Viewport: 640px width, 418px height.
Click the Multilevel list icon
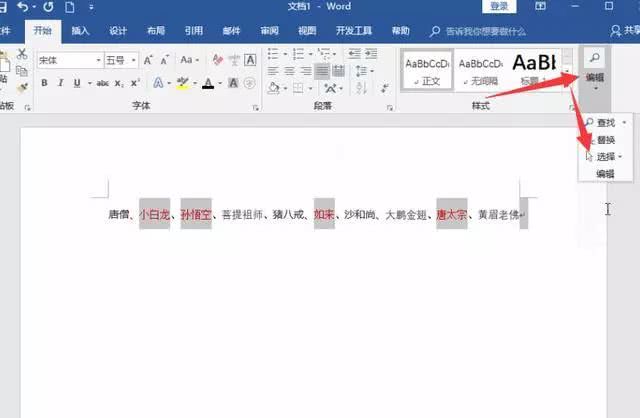[x=324, y=53]
